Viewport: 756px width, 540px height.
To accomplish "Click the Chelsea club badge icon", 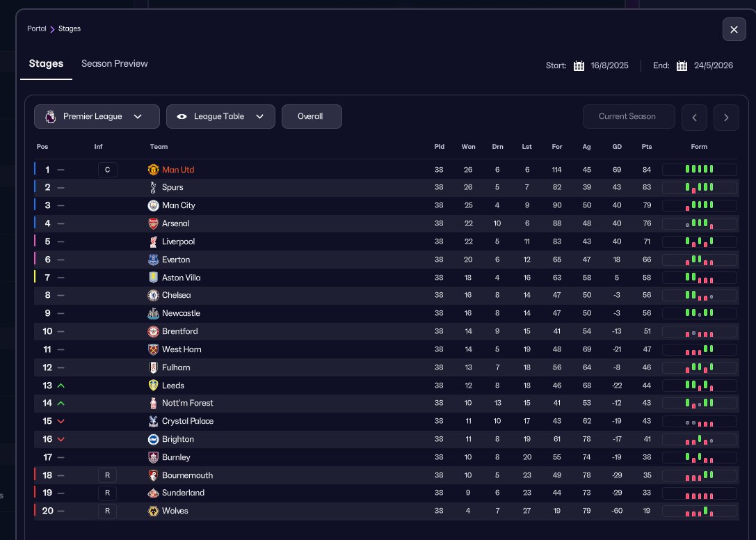I will [154, 295].
